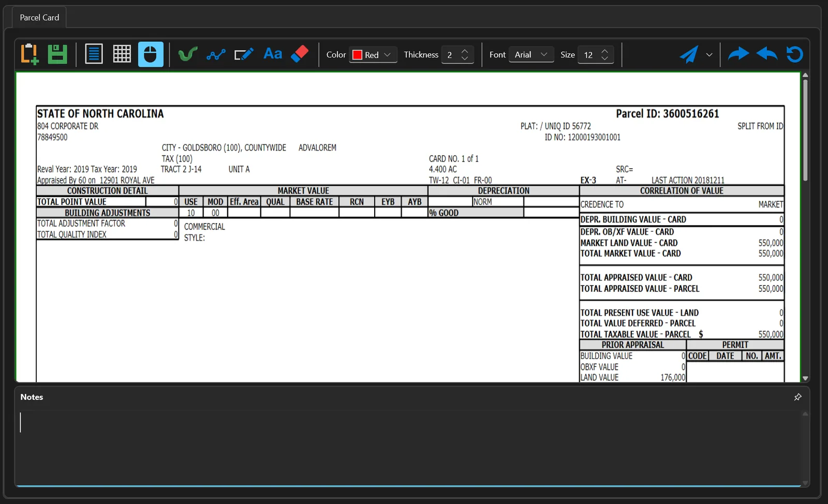Click the LAST ACTION 20181211 text
Viewport: 828px width, 504px height.
pos(688,181)
